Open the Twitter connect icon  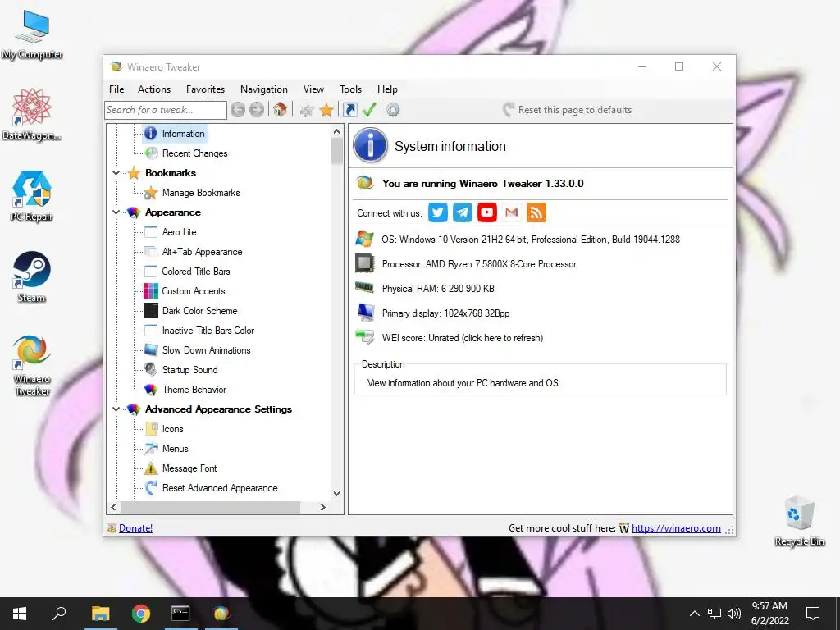pyautogui.click(x=438, y=212)
